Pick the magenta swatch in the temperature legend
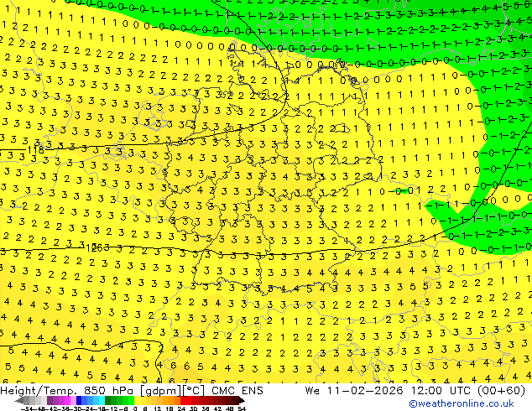 tap(67, 400)
